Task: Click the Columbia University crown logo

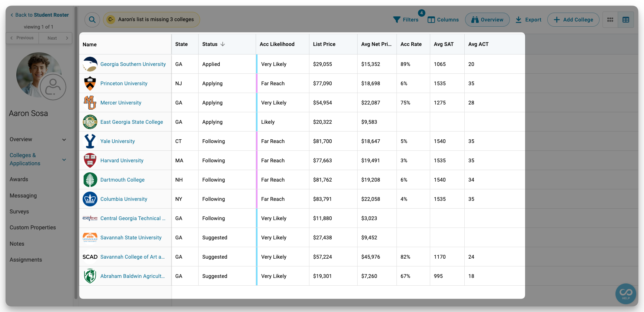Action: [90, 199]
